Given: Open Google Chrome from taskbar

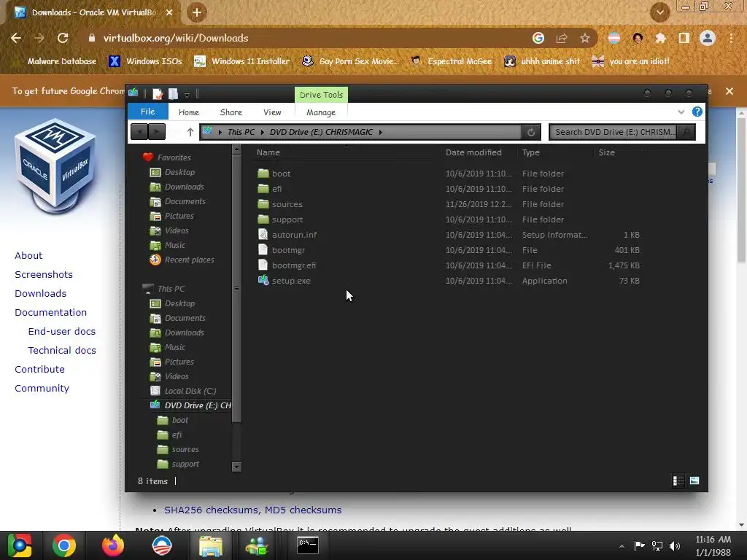Looking at the screenshot, I should pyautogui.click(x=64, y=545).
